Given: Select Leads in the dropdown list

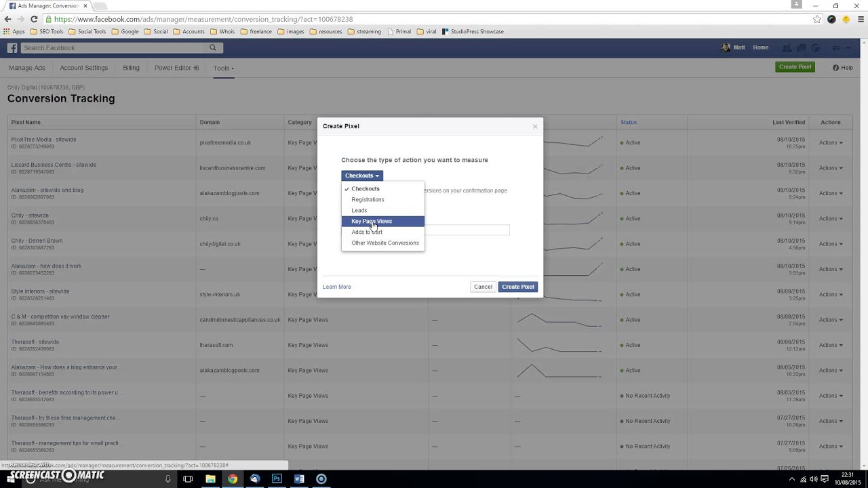Looking at the screenshot, I should tap(382, 211).
